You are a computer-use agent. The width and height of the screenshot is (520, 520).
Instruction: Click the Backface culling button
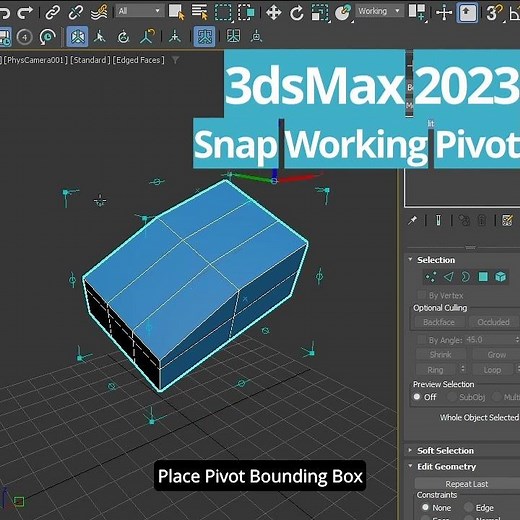pyautogui.click(x=439, y=322)
